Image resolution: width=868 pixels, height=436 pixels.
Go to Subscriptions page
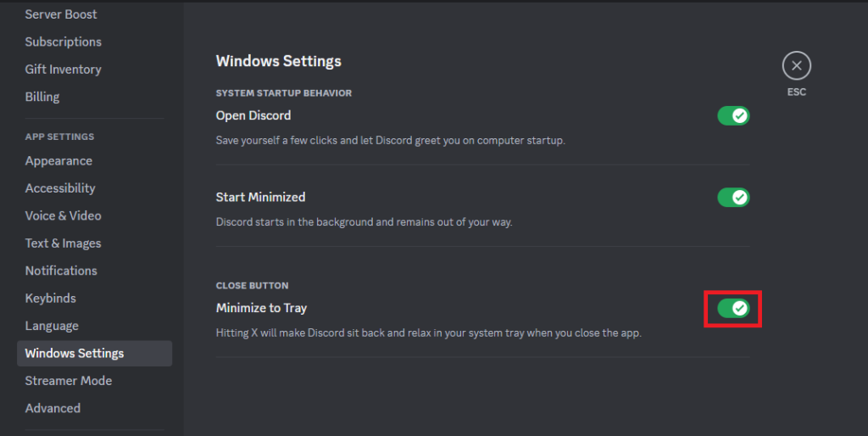point(63,42)
